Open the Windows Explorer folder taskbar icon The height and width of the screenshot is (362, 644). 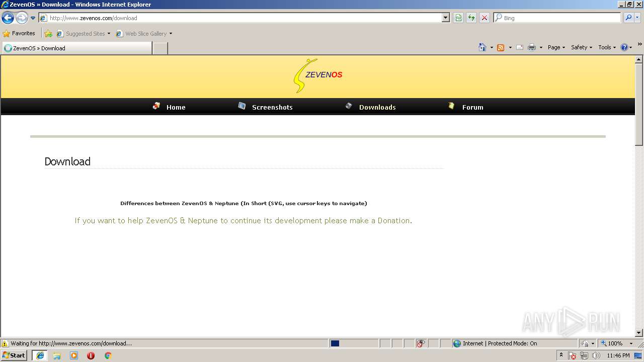57,355
